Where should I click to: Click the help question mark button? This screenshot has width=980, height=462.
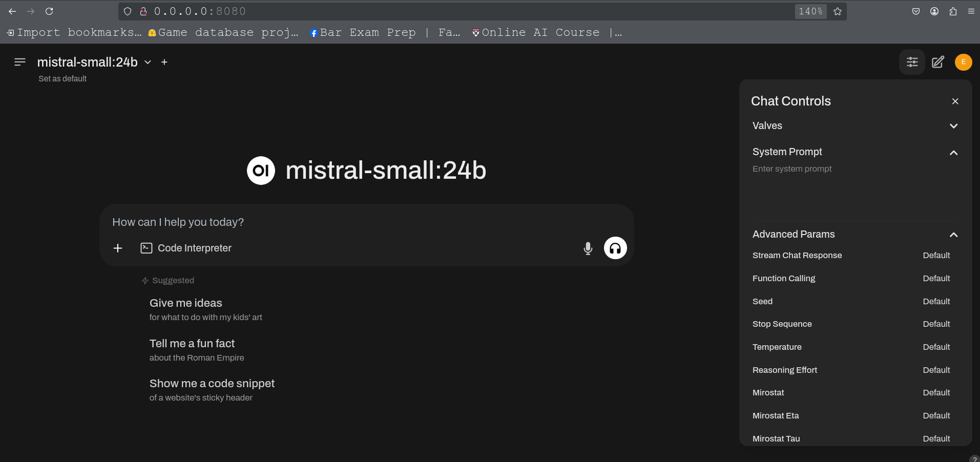pyautogui.click(x=974, y=459)
